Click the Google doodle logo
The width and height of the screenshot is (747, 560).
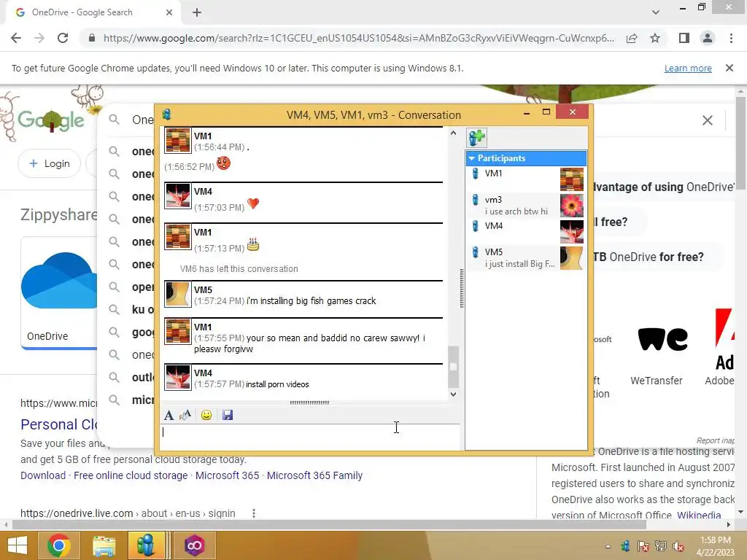click(51, 120)
